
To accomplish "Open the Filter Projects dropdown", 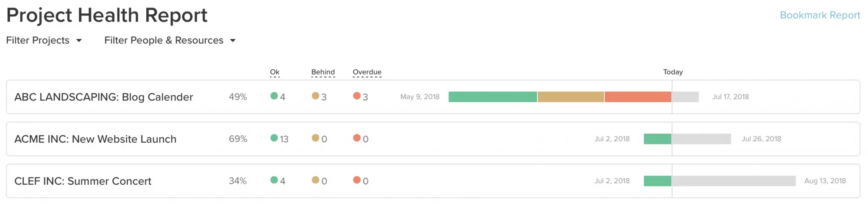I will pos(44,40).
